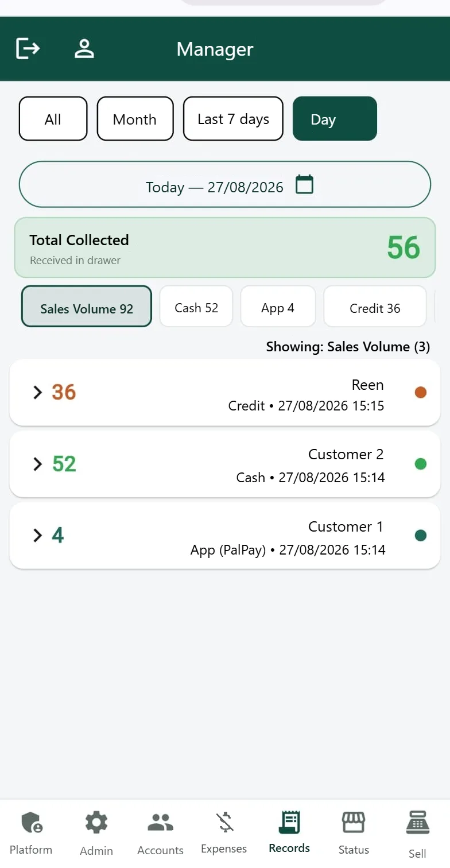Click orange status dot on Reen row
The height and width of the screenshot is (868, 450).
(x=421, y=392)
